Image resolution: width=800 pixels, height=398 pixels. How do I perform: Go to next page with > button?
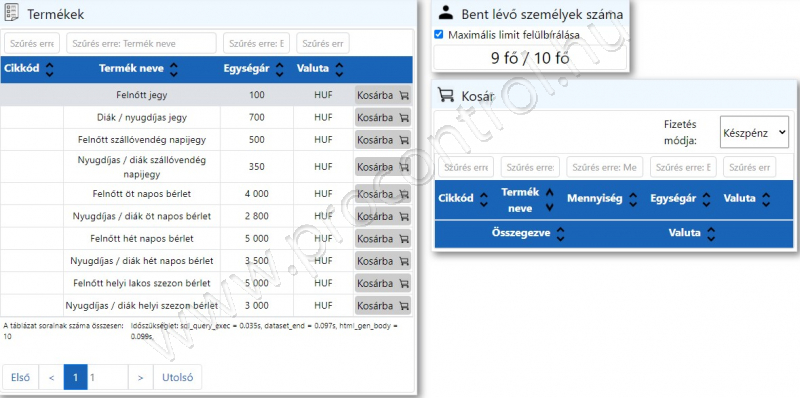tap(141, 378)
